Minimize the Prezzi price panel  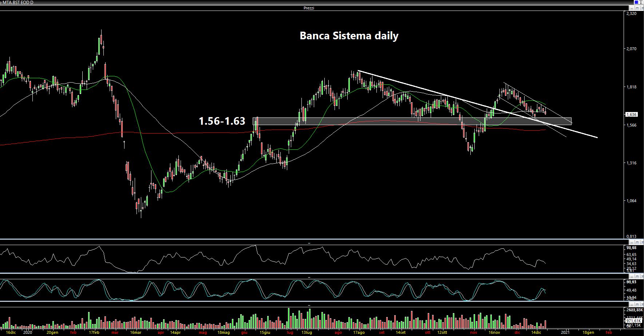pyautogui.click(x=632, y=8)
